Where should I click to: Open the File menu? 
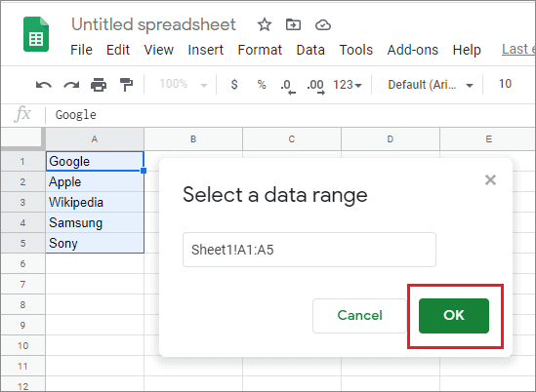click(81, 50)
